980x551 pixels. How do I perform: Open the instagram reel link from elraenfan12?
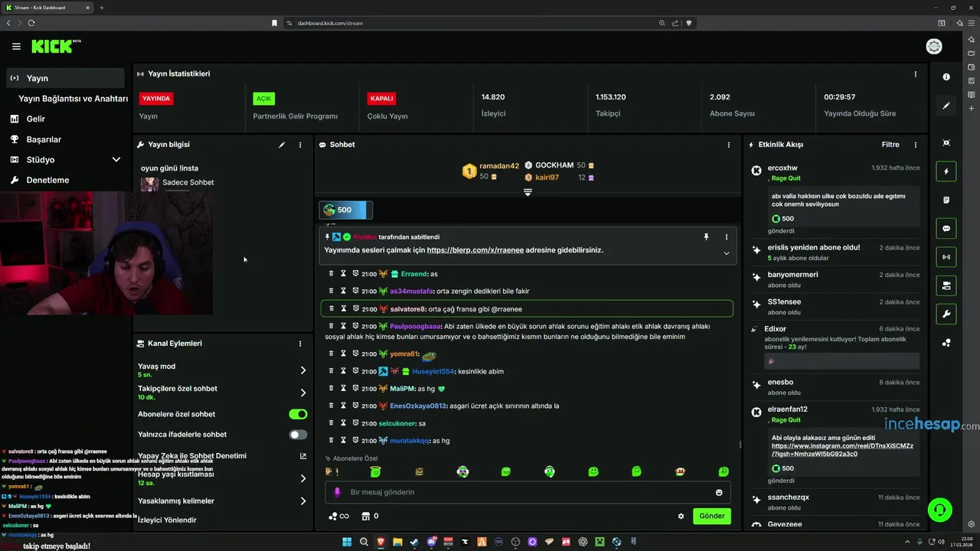[x=842, y=449]
